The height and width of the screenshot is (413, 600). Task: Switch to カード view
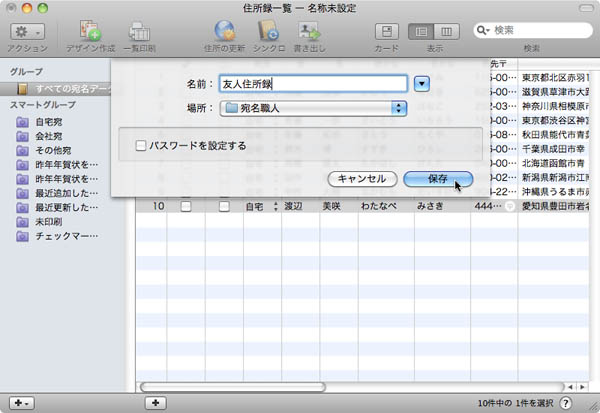[386, 32]
